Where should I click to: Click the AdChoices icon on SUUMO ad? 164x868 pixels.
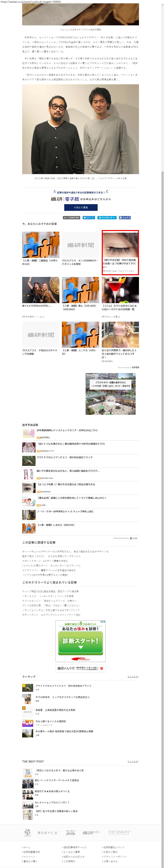(x=134, y=374)
